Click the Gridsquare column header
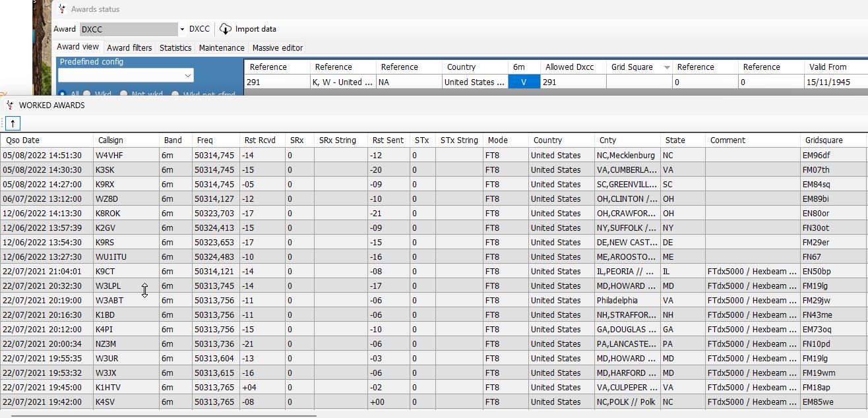The image size is (868, 418). coord(833,140)
